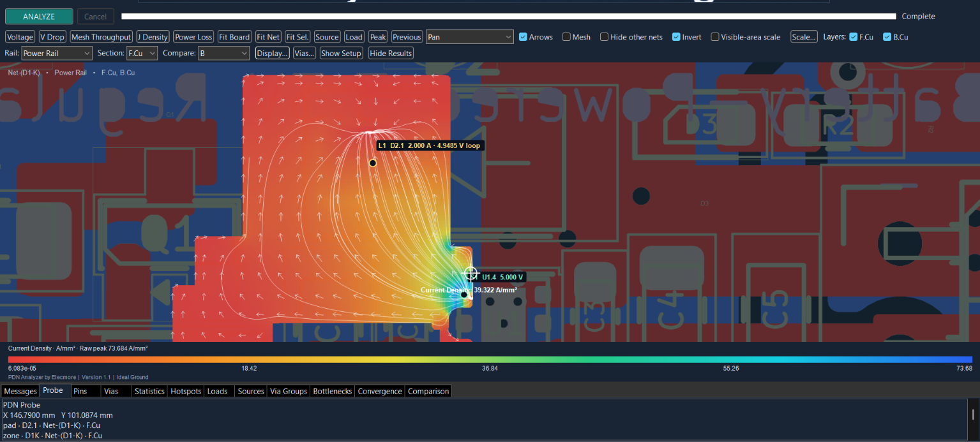Open the Pins tab
This screenshot has height=442, width=980.
pos(86,391)
